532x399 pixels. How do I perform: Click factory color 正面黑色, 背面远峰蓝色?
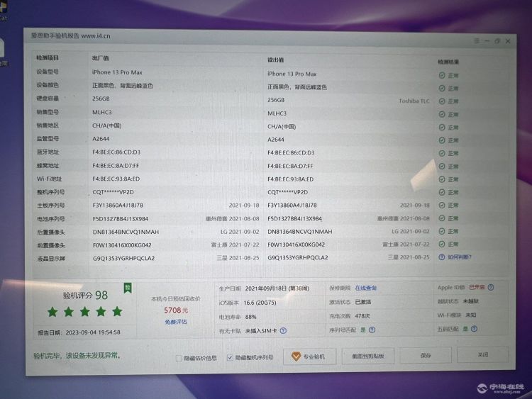(x=123, y=86)
